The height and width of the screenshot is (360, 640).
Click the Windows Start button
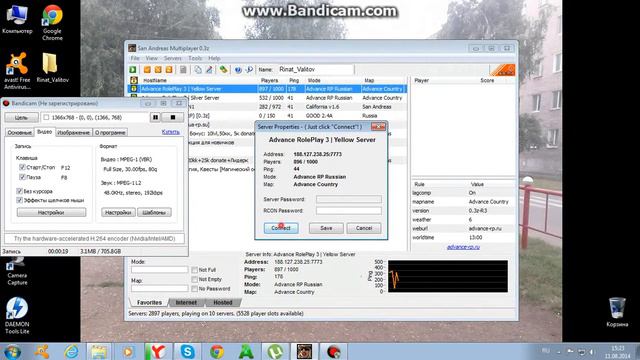tap(12, 351)
